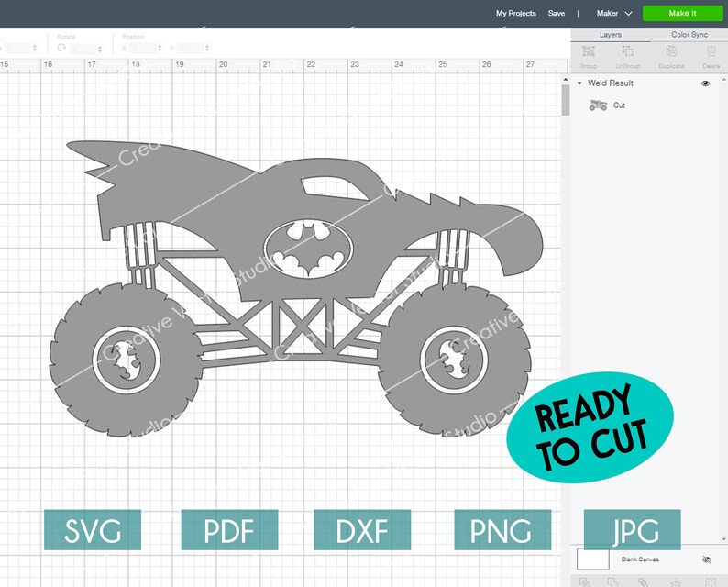Select the Cut layer truck thumbnail
728x587 pixels.
coord(598,105)
